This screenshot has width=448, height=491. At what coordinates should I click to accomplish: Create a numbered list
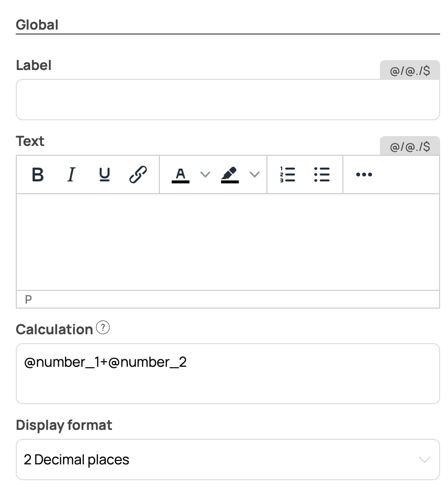point(288,175)
